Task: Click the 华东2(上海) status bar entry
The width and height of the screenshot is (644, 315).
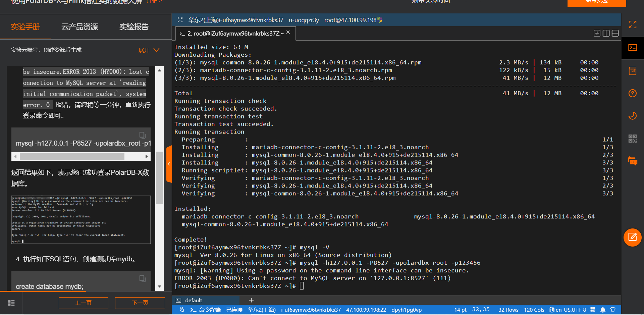Action: pyautogui.click(x=262, y=310)
